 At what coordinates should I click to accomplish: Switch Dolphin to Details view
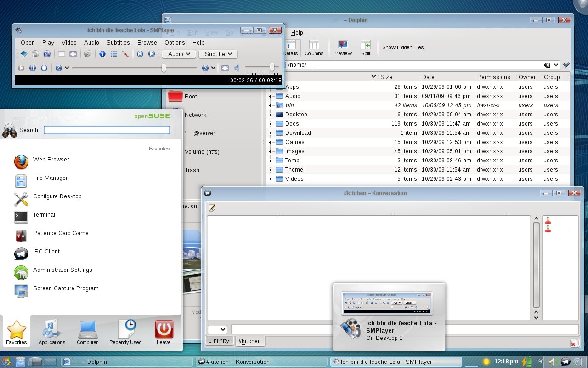point(291,48)
